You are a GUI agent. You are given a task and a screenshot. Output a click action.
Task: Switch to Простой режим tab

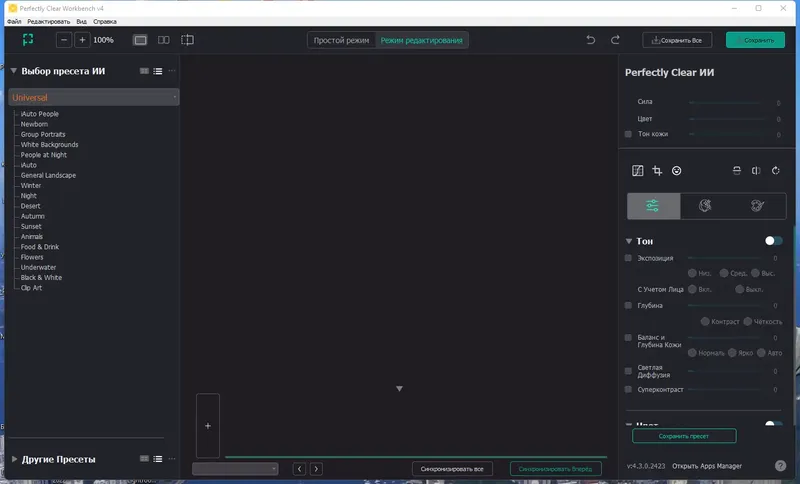tap(341, 40)
